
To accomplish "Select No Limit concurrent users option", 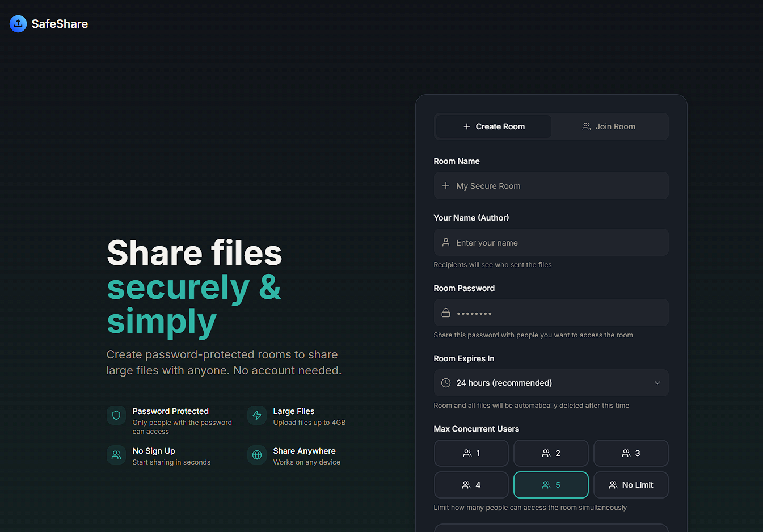I will click(x=631, y=485).
